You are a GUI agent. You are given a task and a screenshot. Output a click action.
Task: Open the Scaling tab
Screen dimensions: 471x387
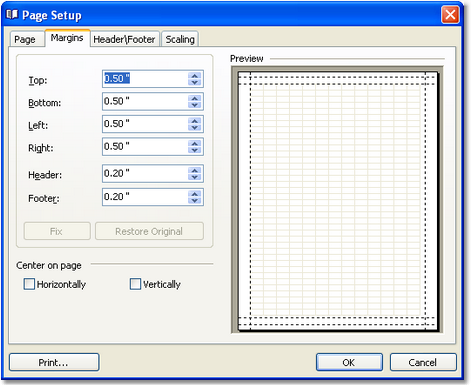[180, 39]
